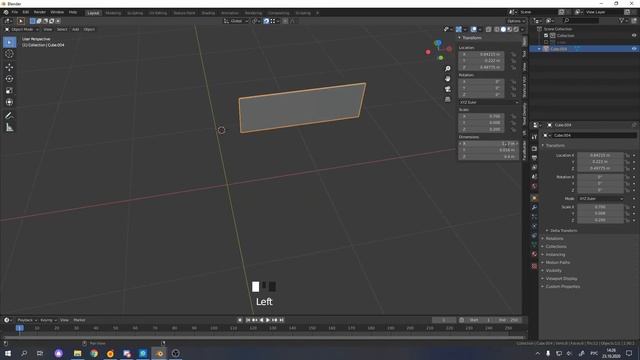The height and width of the screenshot is (360, 640).
Task: Open the View Layer properties tab
Action: point(534,167)
